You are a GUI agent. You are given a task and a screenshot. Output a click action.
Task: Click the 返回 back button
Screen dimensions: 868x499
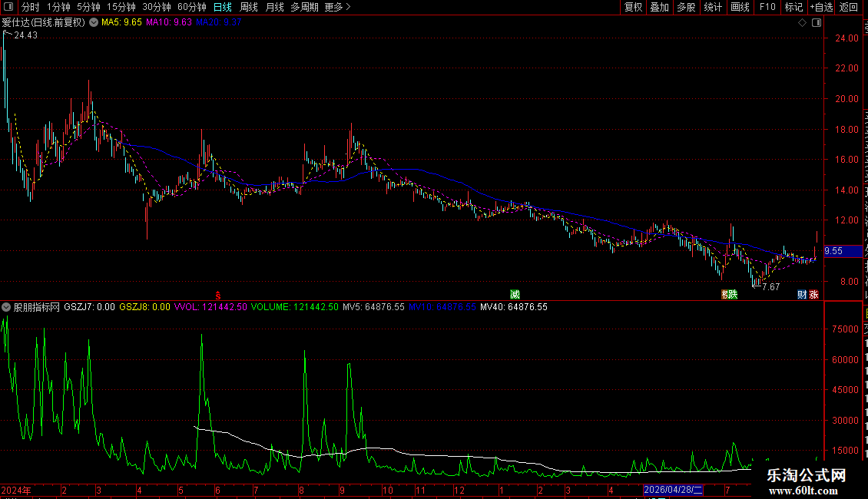coord(848,7)
